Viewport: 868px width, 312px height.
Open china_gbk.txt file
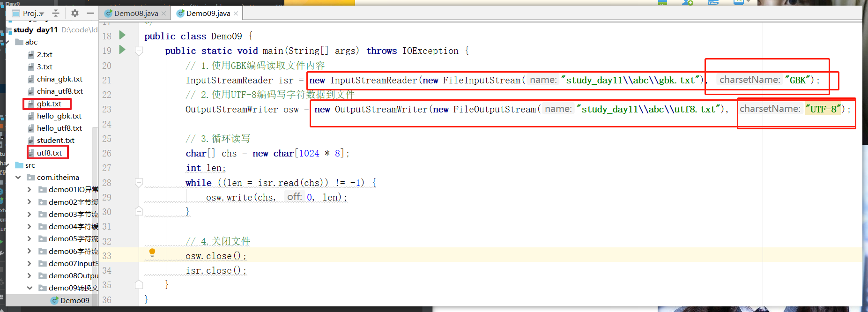(59, 79)
